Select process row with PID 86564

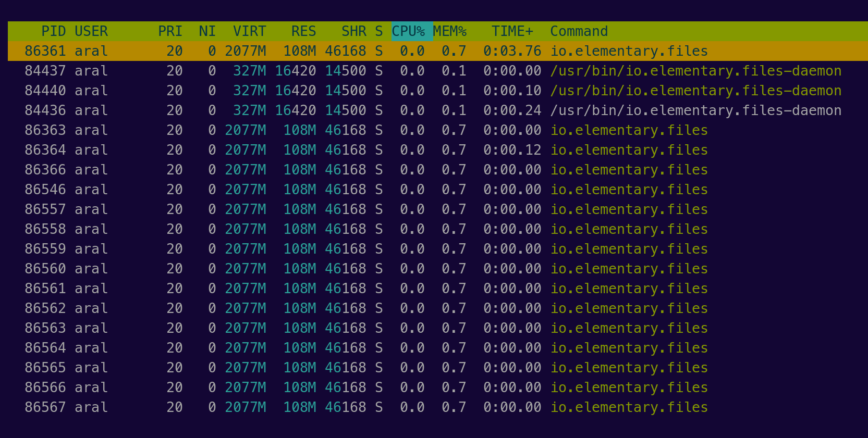[x=438, y=348]
